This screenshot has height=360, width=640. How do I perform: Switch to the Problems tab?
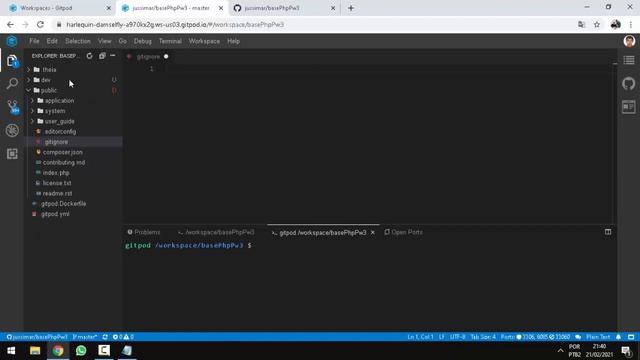[144, 232]
